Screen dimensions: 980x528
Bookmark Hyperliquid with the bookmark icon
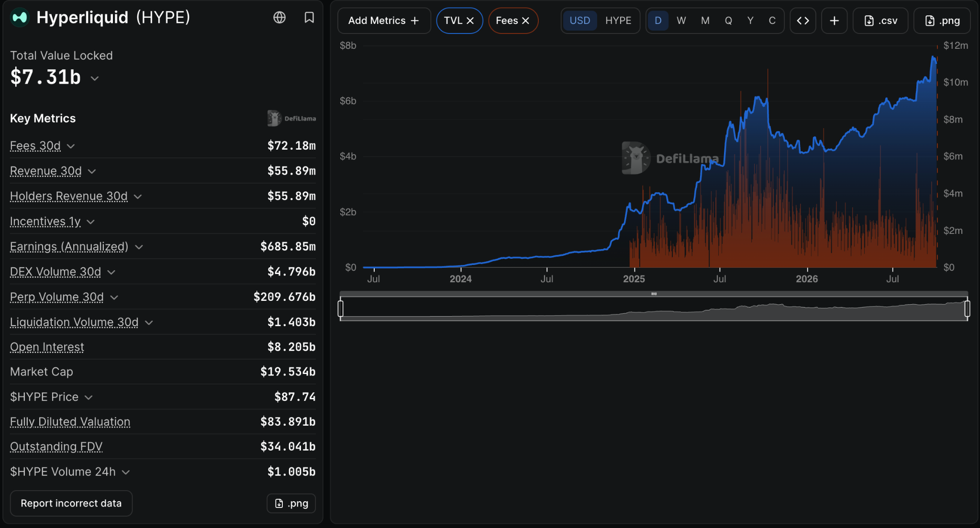[309, 18]
